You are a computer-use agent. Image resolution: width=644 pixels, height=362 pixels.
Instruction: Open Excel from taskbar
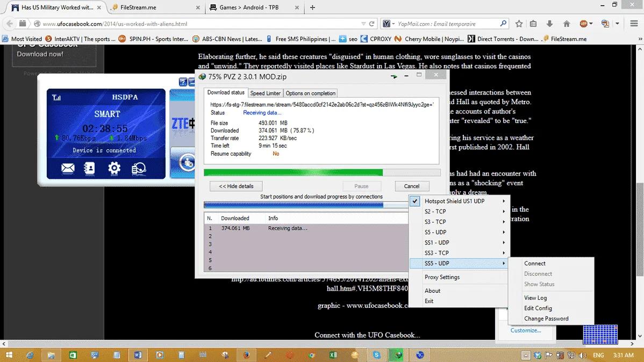[333, 355]
